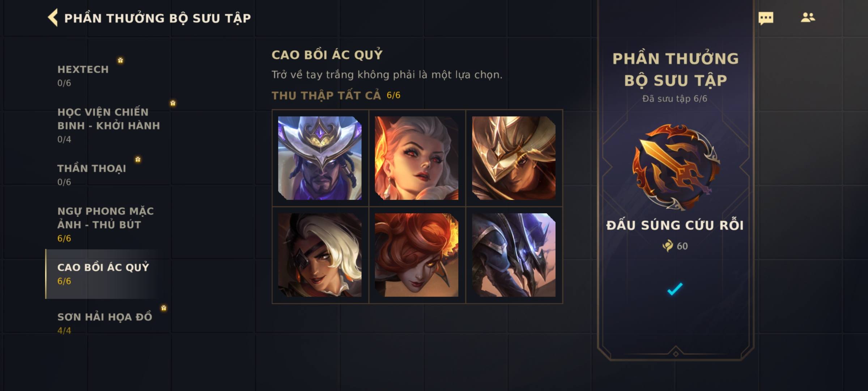
Task: Open the Sơn Hải Họa Đồ 4/4 collection
Action: click(105, 323)
